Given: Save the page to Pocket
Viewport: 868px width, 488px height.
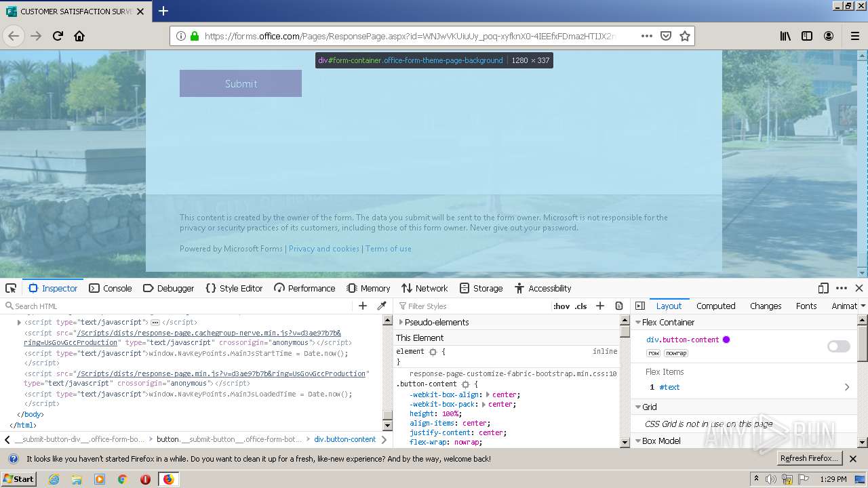Looking at the screenshot, I should (x=666, y=36).
